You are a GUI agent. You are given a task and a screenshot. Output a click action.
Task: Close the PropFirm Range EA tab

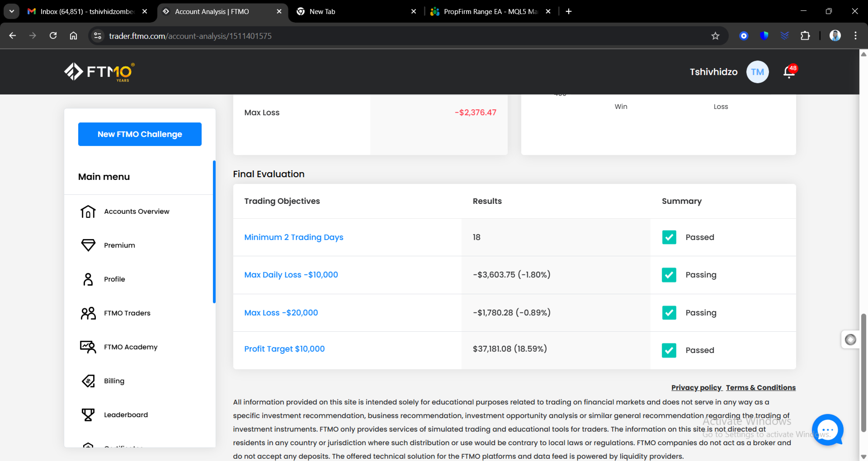point(548,11)
